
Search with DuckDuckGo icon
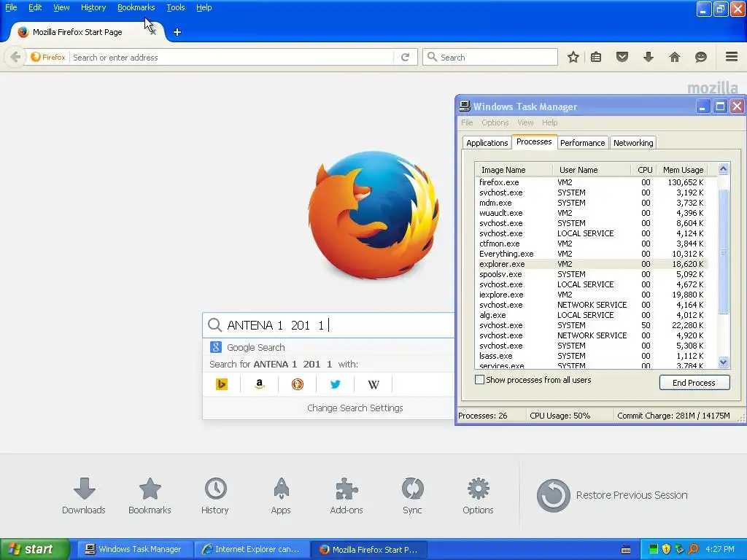(298, 384)
